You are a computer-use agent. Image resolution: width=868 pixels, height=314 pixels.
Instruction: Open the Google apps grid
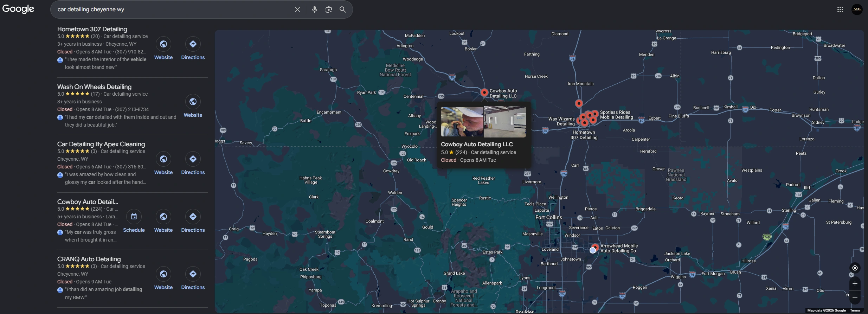pyautogui.click(x=840, y=9)
